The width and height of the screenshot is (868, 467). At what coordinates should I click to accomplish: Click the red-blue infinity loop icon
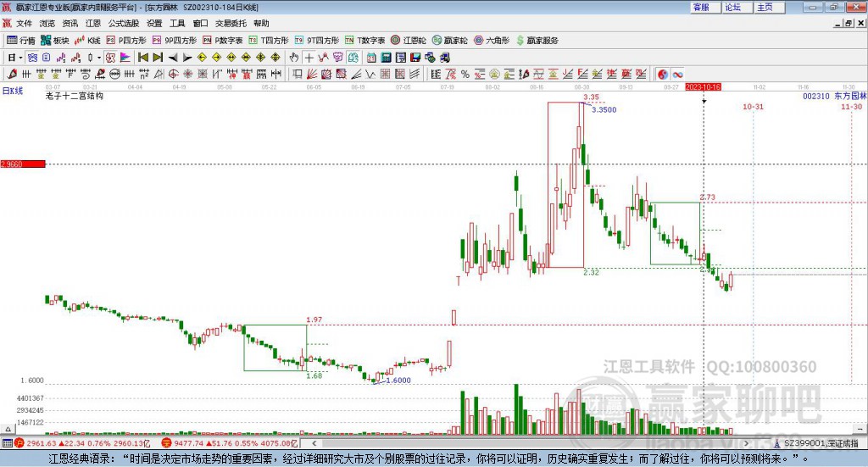point(677,74)
